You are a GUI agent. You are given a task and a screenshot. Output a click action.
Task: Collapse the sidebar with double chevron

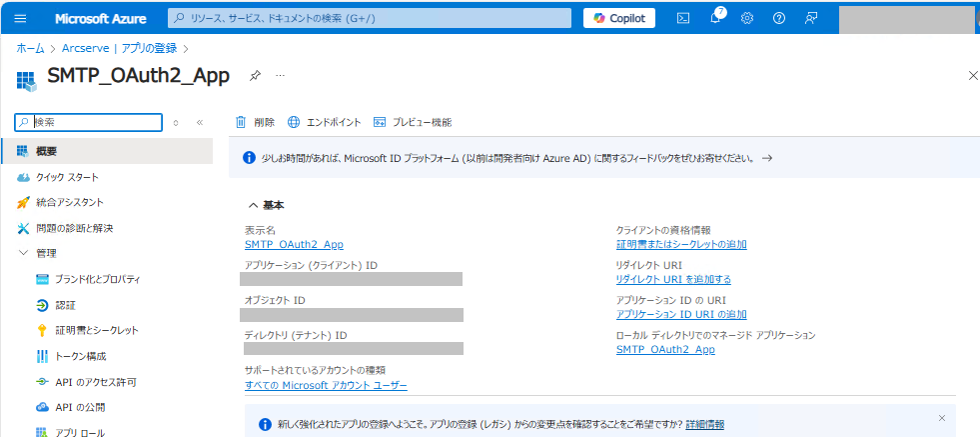coord(200,123)
